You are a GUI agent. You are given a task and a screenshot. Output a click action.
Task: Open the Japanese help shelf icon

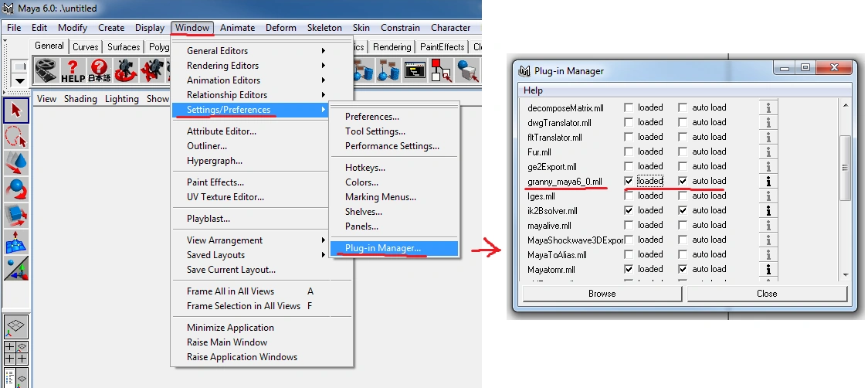[x=100, y=70]
